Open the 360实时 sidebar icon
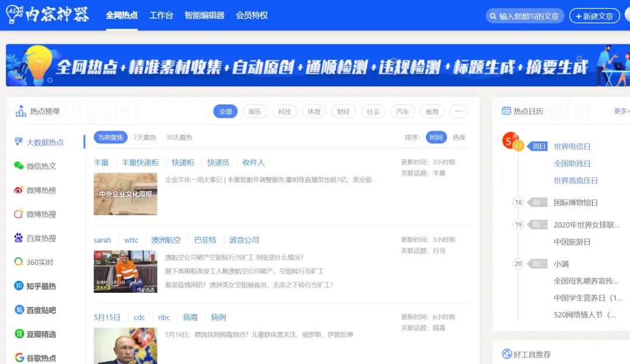Screen dimensions: 630x364 click(x=19, y=262)
